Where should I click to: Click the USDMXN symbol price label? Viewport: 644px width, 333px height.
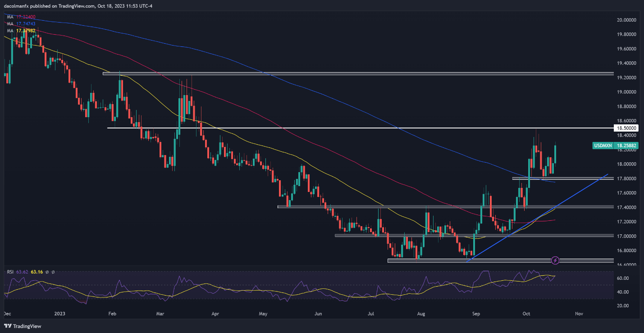[x=603, y=146]
